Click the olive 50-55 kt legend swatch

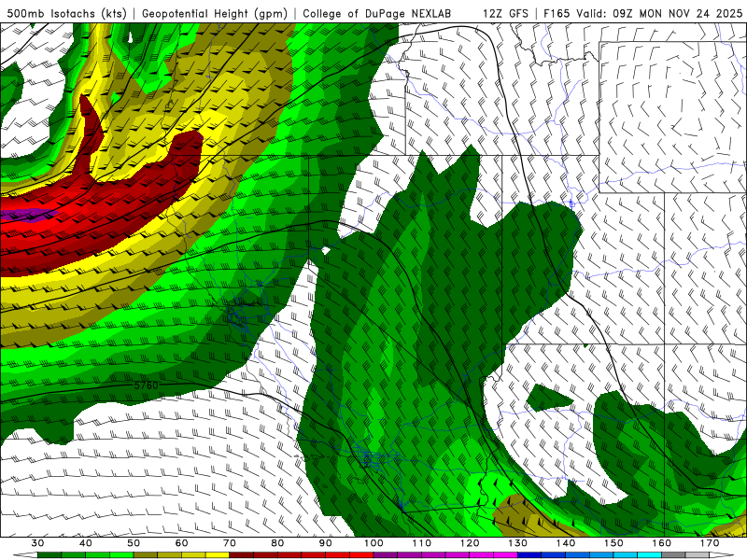click(x=146, y=555)
